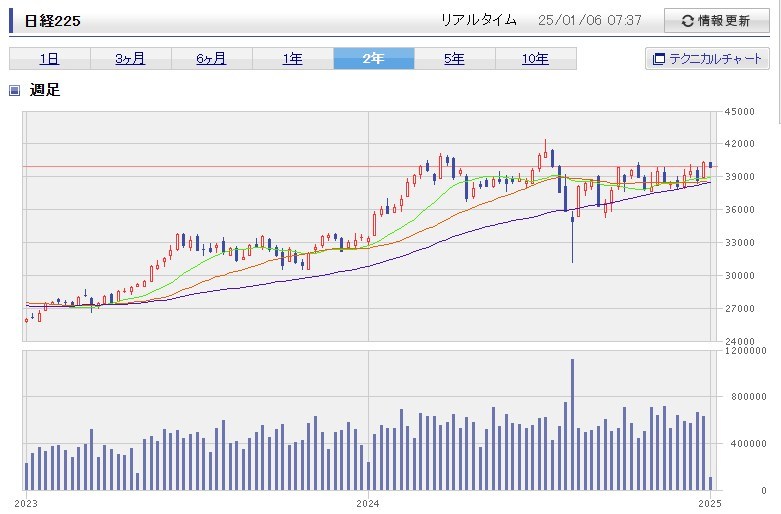Switch to the 1日 chart tab
The height and width of the screenshot is (514, 781).
click(x=49, y=59)
